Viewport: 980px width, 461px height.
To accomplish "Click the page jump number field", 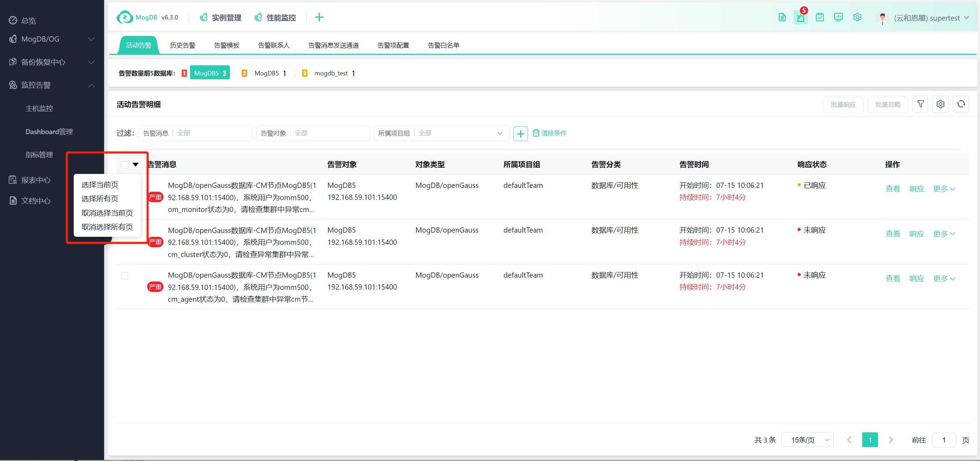I will (x=944, y=440).
